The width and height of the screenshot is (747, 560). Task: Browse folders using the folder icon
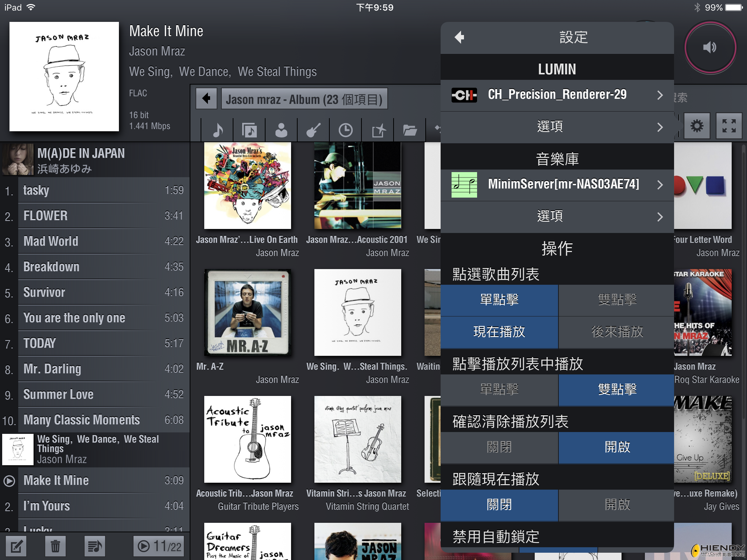[410, 130]
